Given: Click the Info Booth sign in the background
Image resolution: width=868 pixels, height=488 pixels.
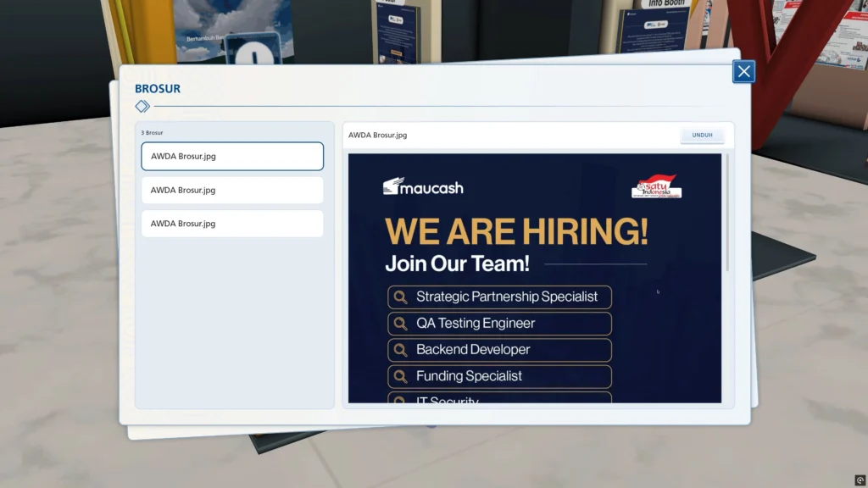Looking at the screenshot, I should (666, 4).
